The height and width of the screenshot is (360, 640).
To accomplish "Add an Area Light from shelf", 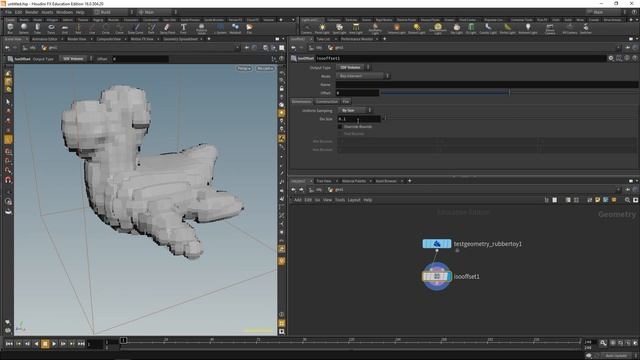I will [x=356, y=29].
